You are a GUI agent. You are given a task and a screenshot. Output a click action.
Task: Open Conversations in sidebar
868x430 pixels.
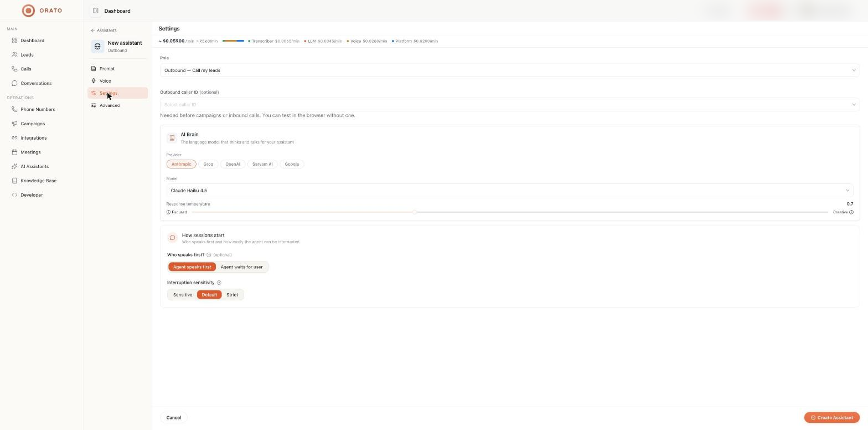click(42, 83)
